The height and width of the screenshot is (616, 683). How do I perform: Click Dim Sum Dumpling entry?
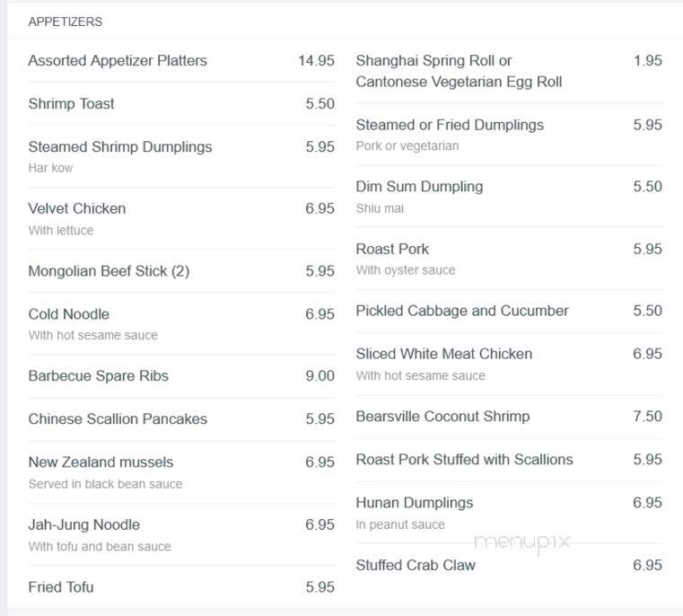click(419, 187)
